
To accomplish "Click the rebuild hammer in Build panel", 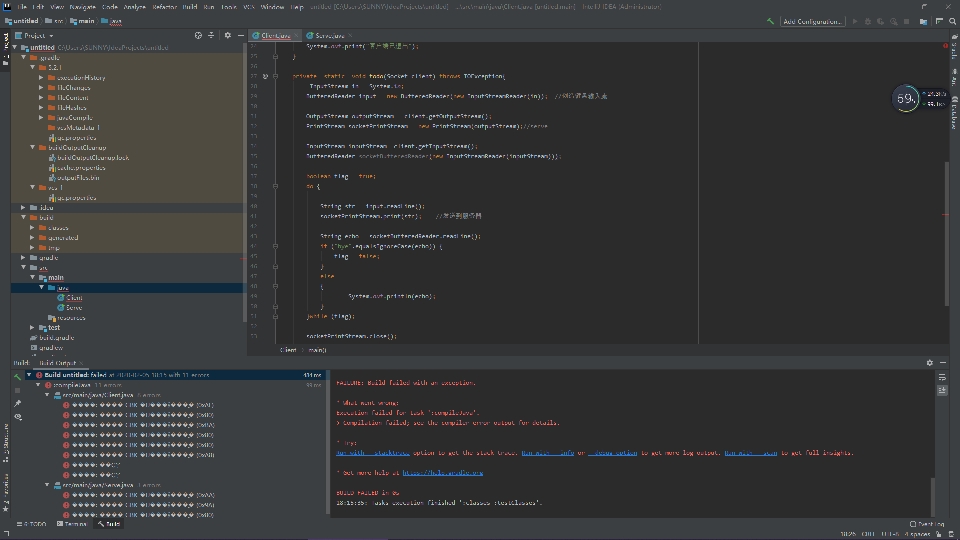I will tap(17, 376).
